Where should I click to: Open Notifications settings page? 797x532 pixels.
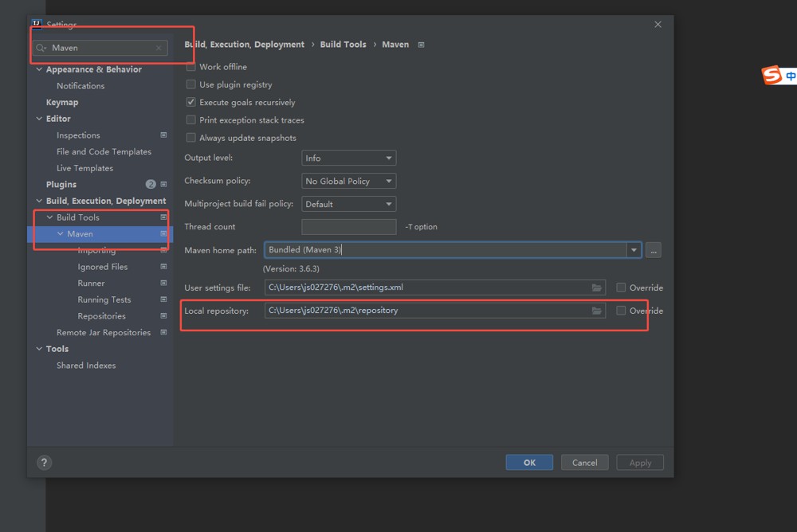click(x=80, y=86)
